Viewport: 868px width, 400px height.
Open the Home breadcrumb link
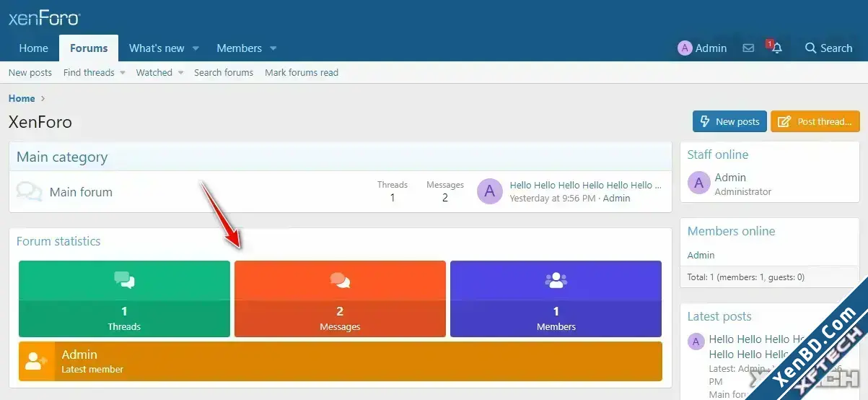point(22,98)
